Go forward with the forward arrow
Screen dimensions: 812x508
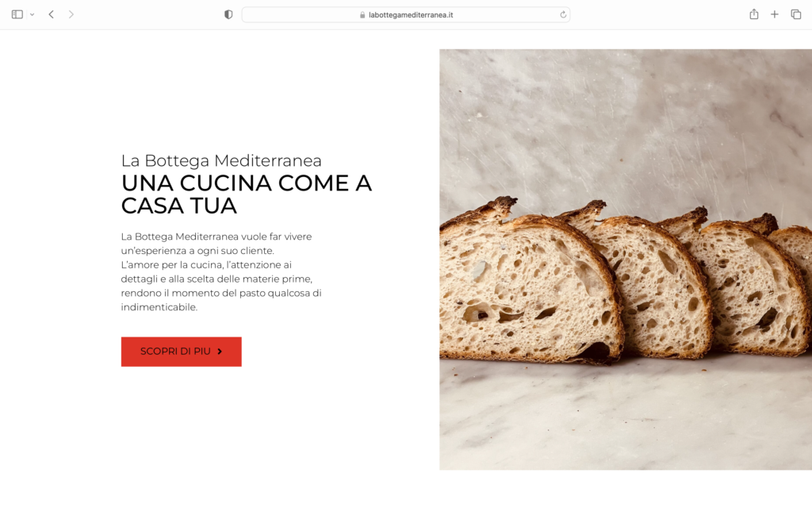coord(71,14)
